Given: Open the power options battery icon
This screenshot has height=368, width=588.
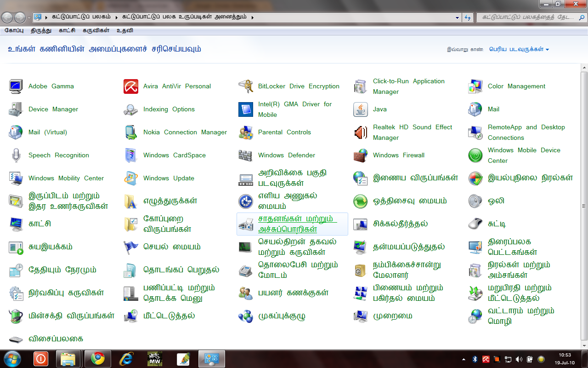Looking at the screenshot, I should coord(16,316).
